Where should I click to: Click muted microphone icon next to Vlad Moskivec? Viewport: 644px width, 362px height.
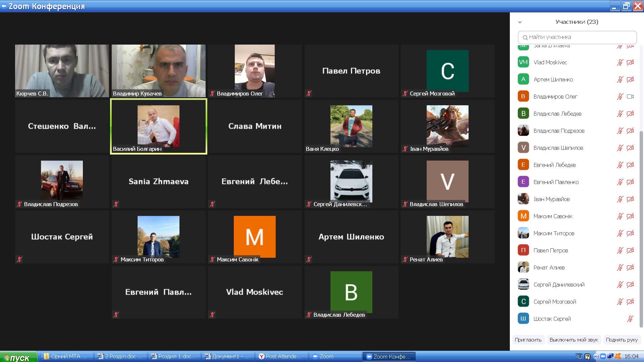click(x=620, y=62)
